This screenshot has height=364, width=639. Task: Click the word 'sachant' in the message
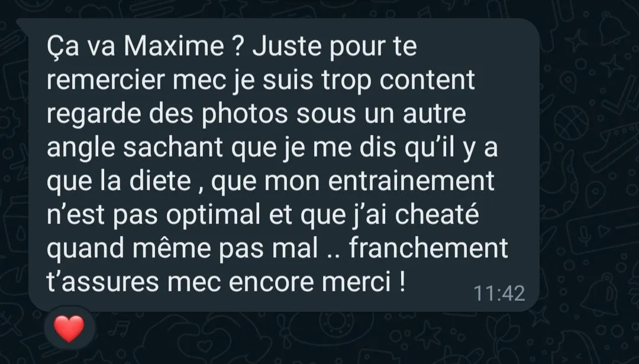173,147
